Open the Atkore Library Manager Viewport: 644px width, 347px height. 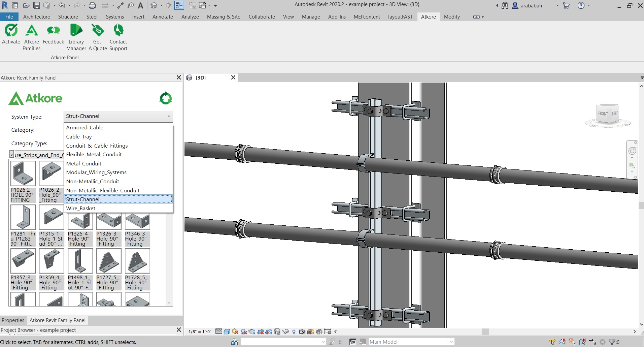coord(76,37)
